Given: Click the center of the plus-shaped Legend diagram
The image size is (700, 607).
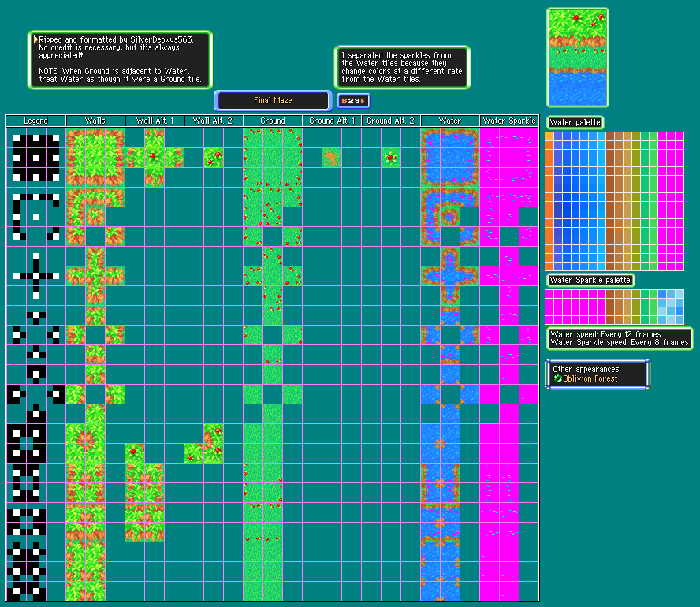Looking at the screenshot, I should pos(36,276).
